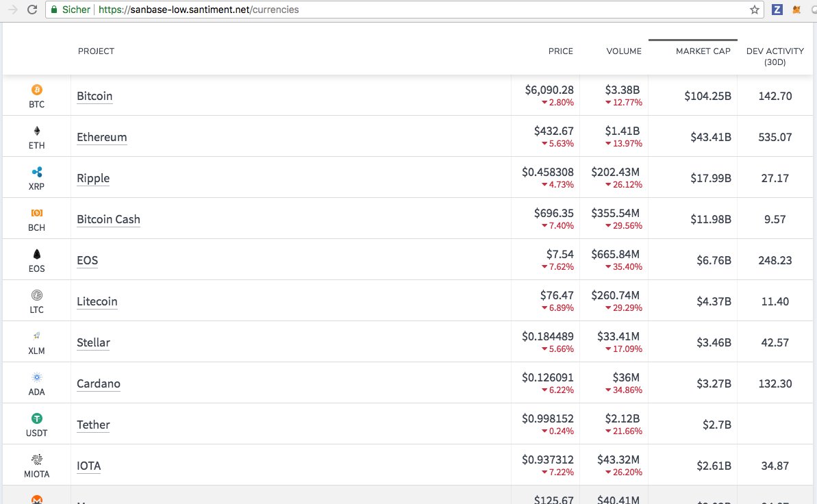Open the Stellar project link

93,342
